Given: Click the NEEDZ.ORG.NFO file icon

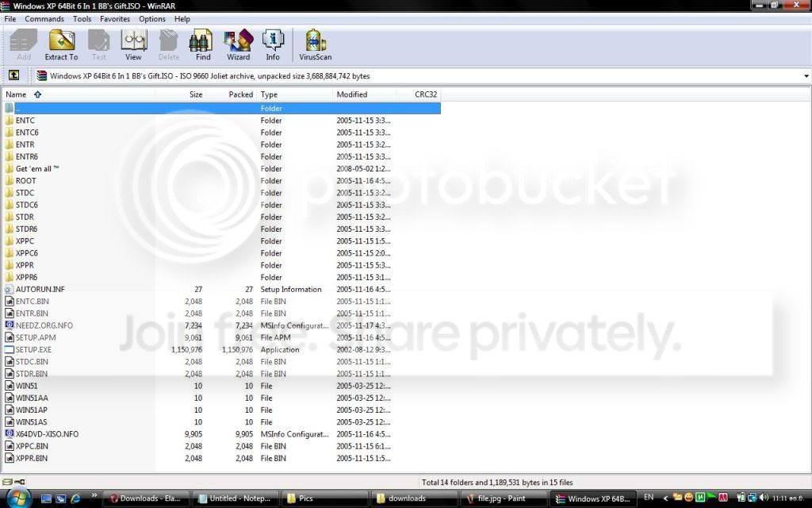Looking at the screenshot, I should click(x=9, y=325).
